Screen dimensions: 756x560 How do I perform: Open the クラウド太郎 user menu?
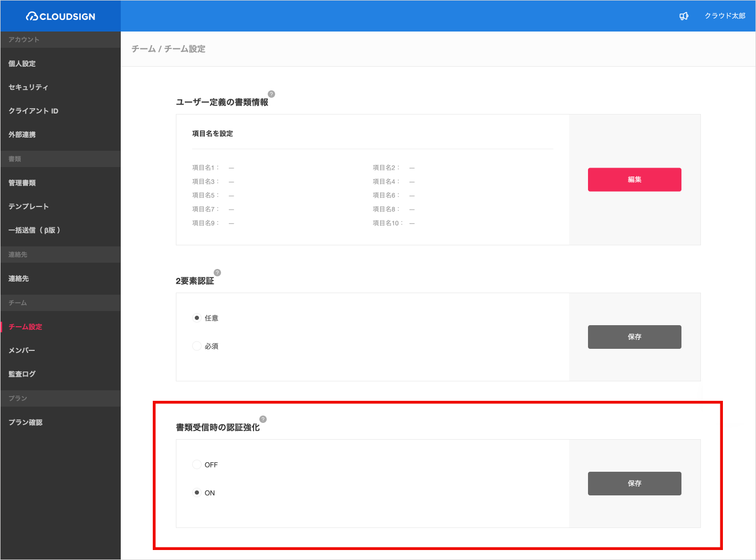pos(724,16)
